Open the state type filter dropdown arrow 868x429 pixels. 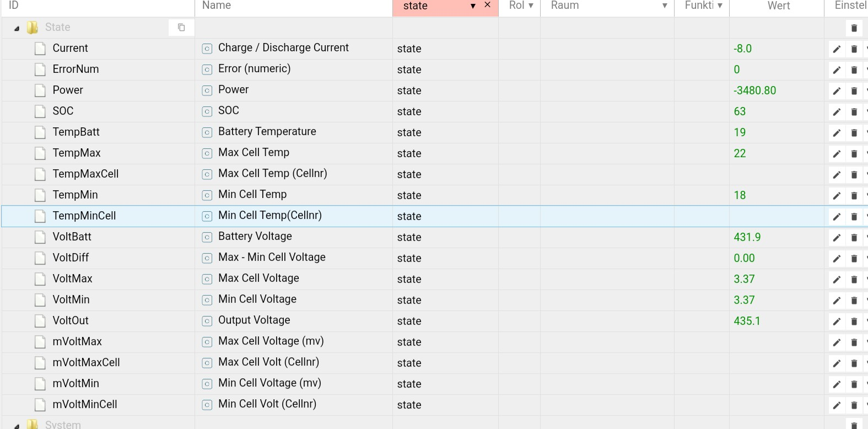(473, 6)
